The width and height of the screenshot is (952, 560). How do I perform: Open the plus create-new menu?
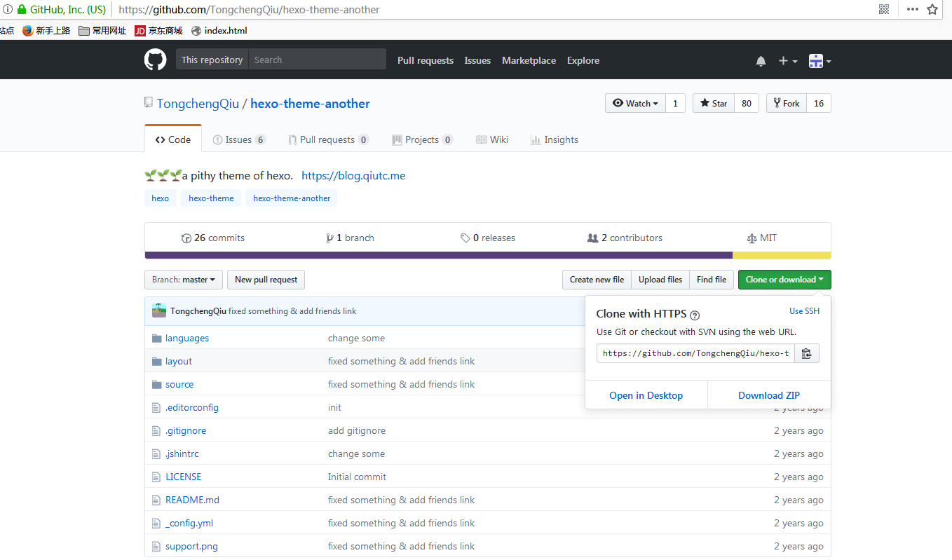788,61
